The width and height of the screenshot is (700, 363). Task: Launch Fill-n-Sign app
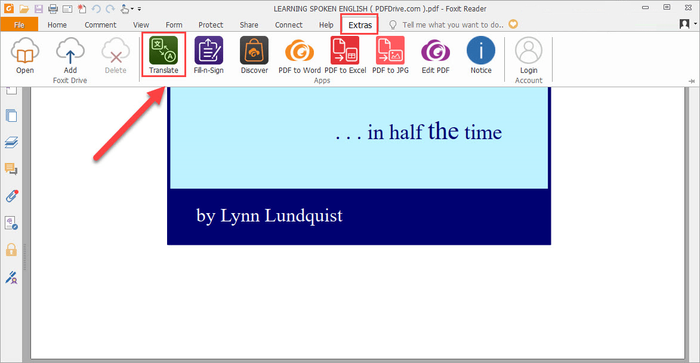[x=208, y=55]
